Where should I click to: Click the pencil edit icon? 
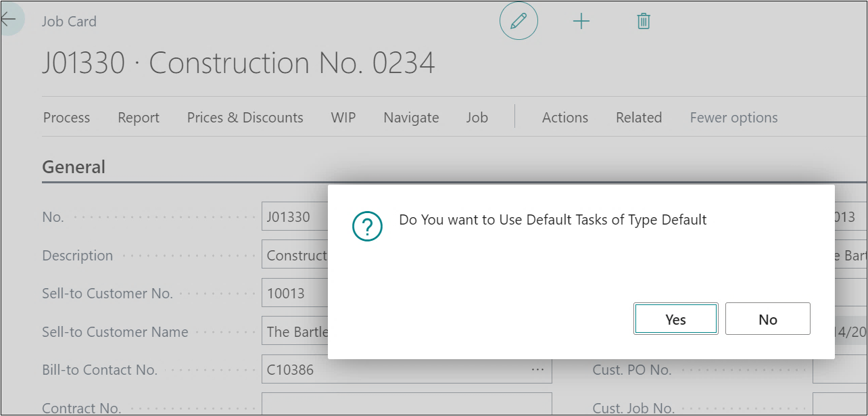(x=519, y=22)
